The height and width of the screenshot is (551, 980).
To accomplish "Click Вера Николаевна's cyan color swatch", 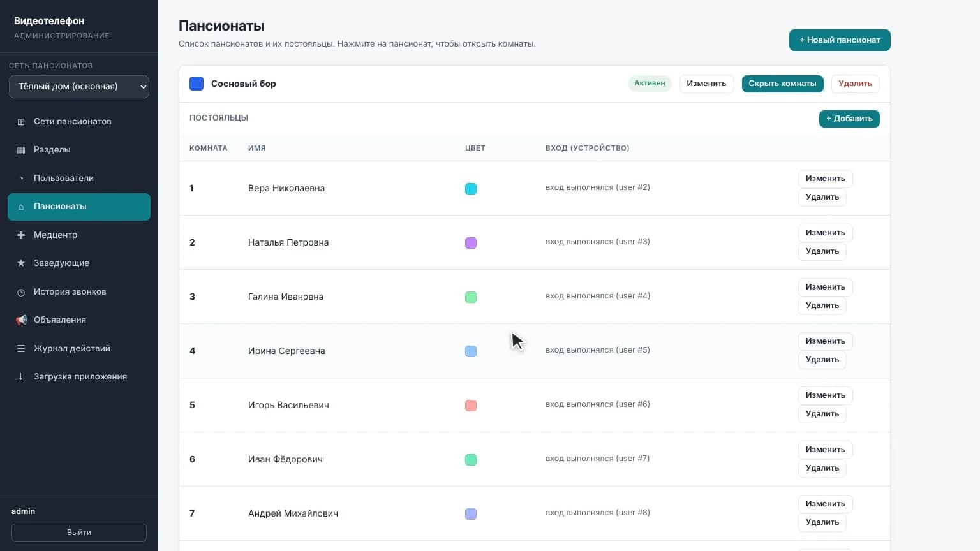I will tap(471, 189).
